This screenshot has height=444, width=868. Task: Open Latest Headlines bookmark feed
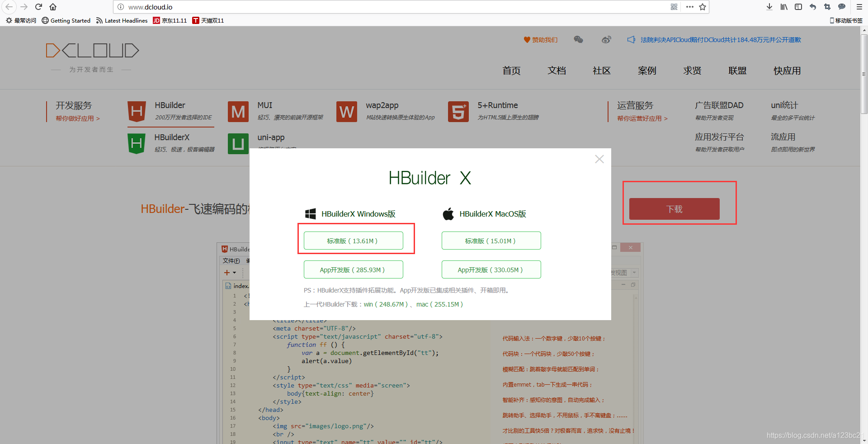[x=122, y=20]
